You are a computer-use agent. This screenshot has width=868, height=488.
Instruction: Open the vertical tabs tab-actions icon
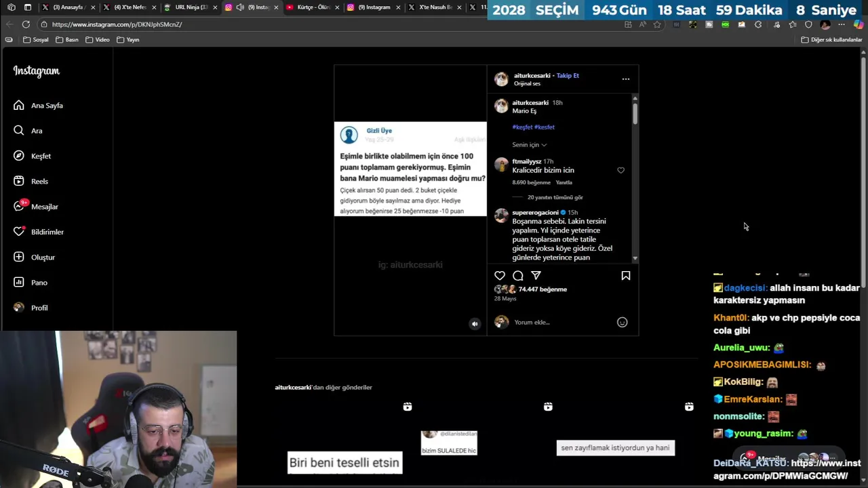pos(27,7)
